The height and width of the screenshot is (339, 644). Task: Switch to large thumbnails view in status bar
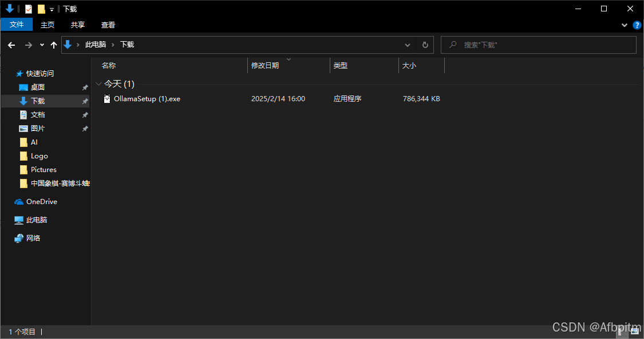pos(634,331)
